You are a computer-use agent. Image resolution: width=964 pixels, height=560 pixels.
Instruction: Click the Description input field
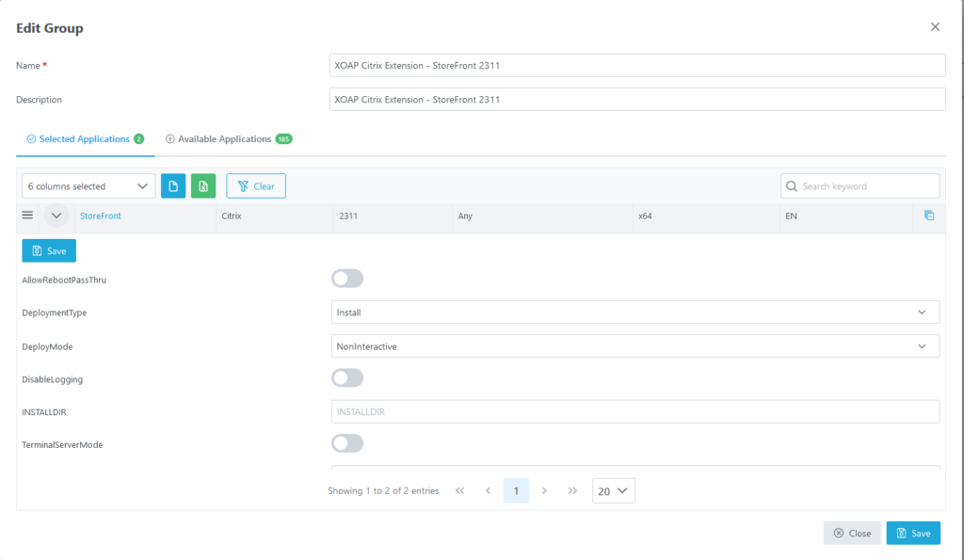(637, 99)
